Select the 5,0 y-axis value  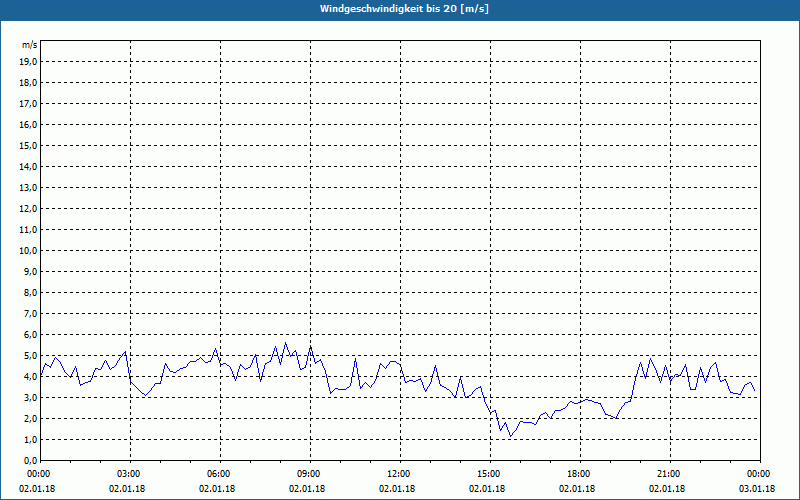pyautogui.click(x=30, y=356)
